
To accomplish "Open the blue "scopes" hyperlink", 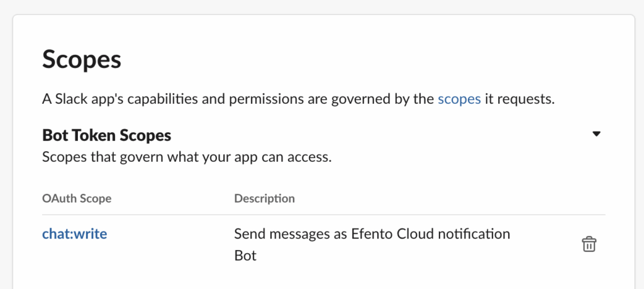I will click(459, 99).
